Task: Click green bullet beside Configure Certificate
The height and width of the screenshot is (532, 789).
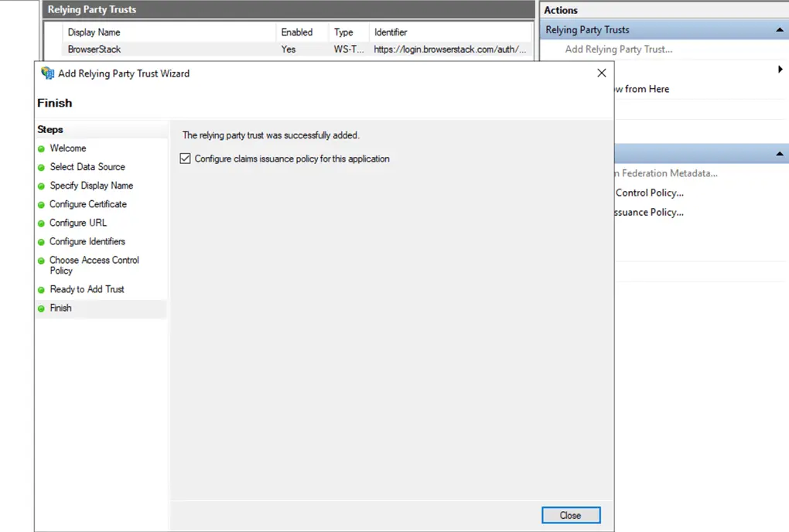Action: [x=41, y=205]
